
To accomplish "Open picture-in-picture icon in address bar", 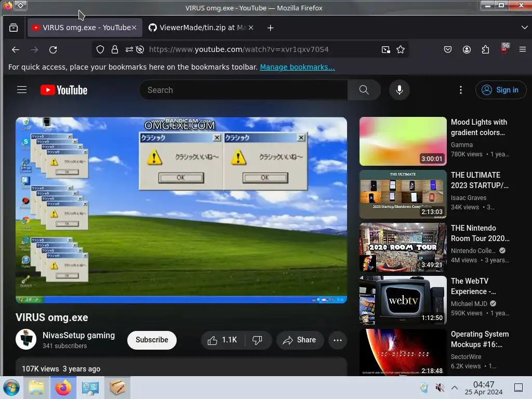I will [x=386, y=49].
